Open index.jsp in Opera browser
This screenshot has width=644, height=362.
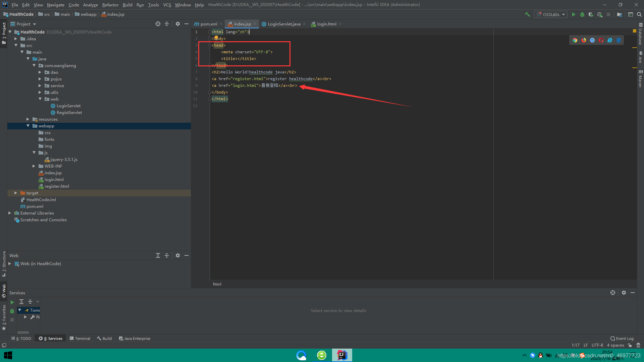[x=601, y=40]
